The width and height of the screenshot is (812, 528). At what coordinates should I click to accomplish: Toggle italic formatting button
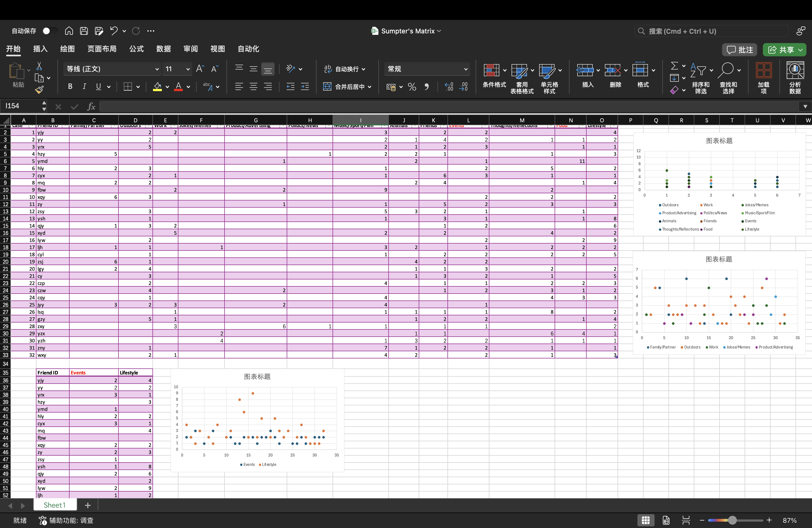point(84,87)
